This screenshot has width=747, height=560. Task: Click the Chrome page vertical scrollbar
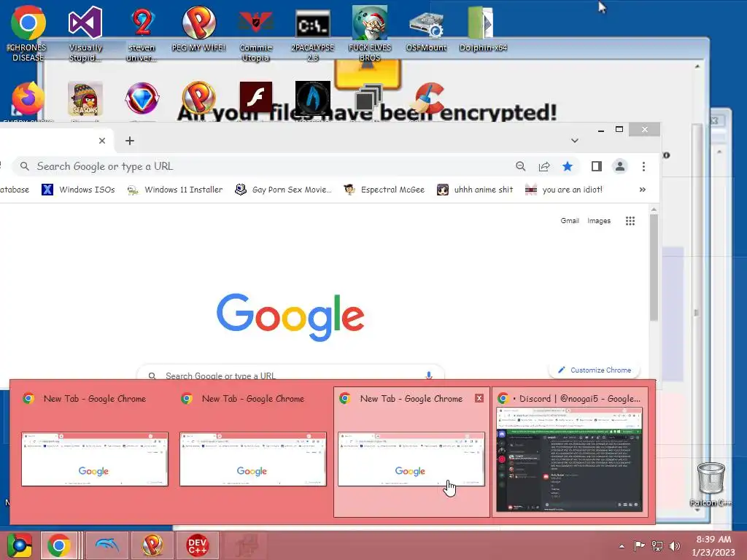click(654, 267)
